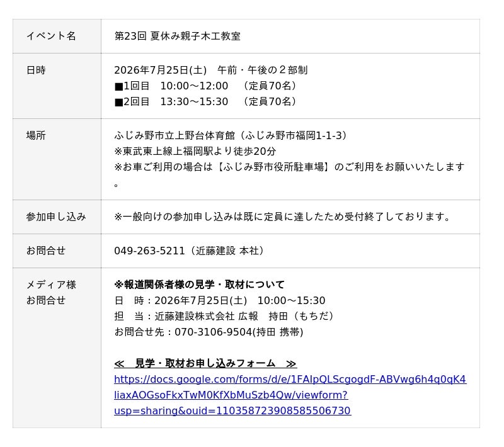Click the venue name ふじみ野市立上野台体育館
504x447 pixels.
[x=175, y=135]
